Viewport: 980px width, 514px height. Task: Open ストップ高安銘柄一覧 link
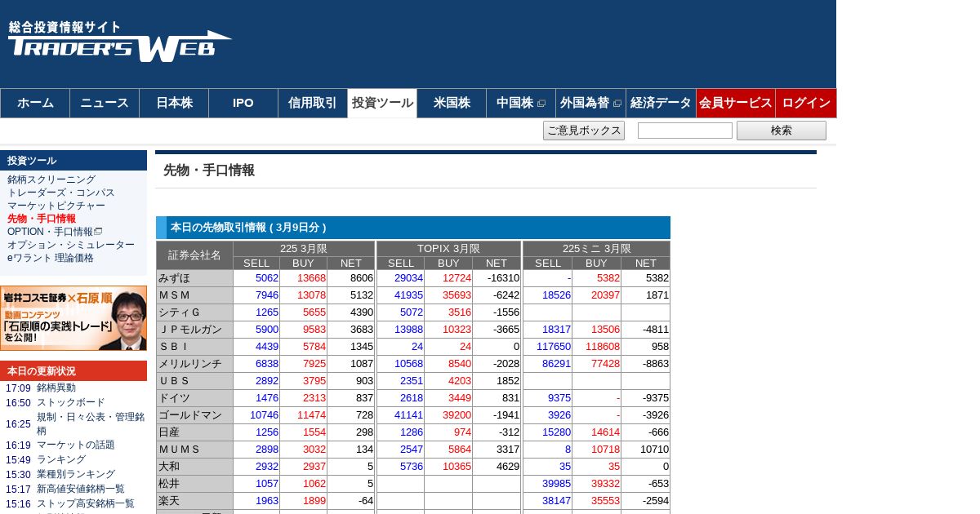click(x=86, y=504)
